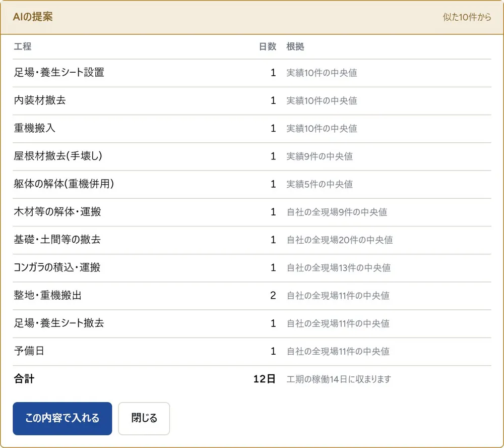Click the 工程 column header

23,46
